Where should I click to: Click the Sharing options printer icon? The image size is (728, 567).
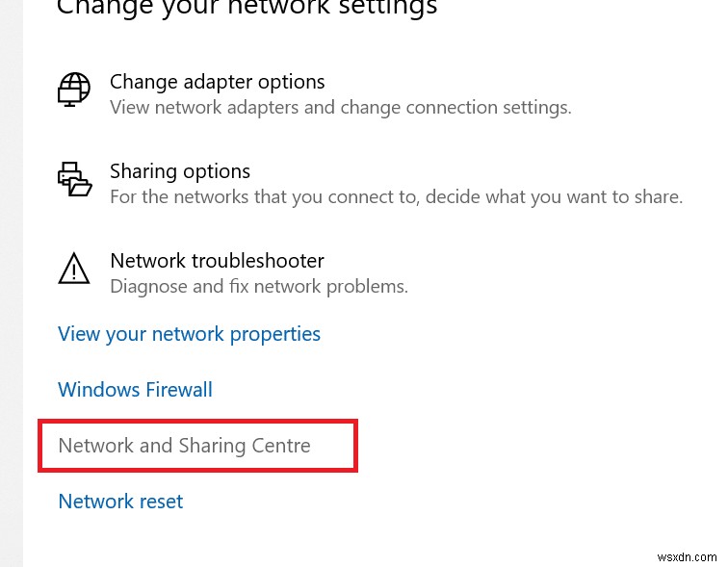pos(74,180)
